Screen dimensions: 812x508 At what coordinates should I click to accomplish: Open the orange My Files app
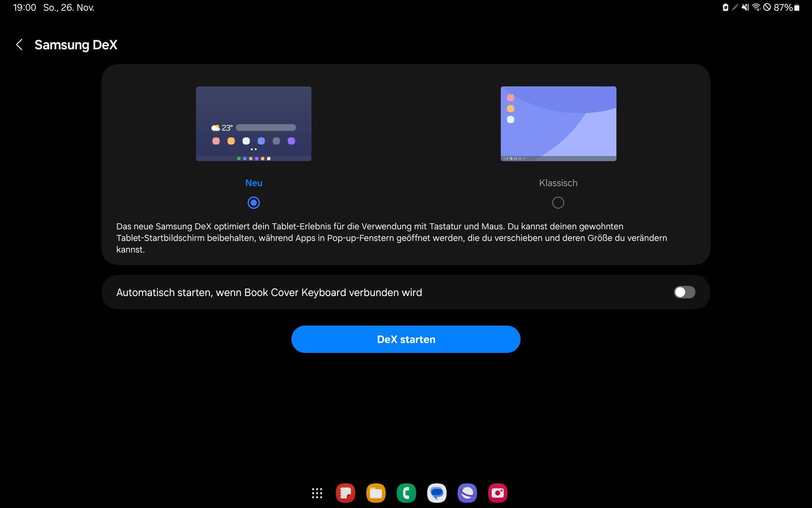376,493
